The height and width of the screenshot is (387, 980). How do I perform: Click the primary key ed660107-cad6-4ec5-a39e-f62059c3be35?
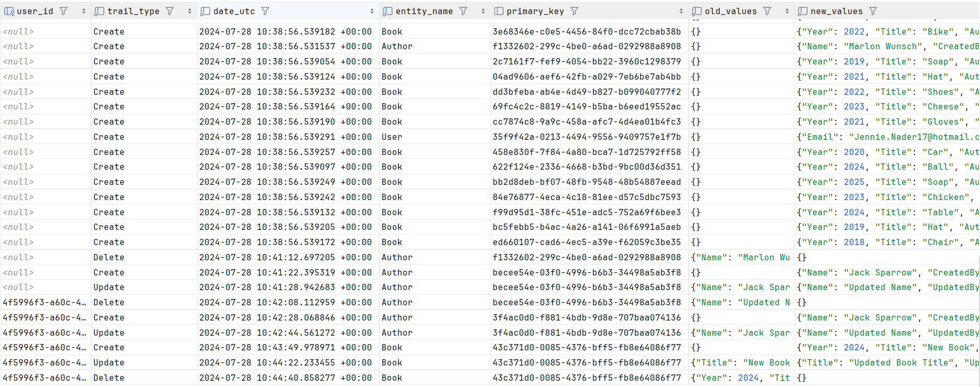(x=590, y=242)
